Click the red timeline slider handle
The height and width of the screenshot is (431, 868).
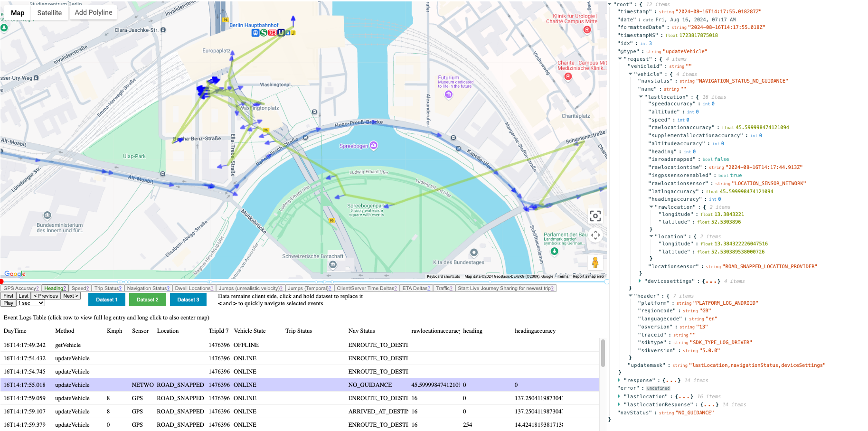coord(2,282)
